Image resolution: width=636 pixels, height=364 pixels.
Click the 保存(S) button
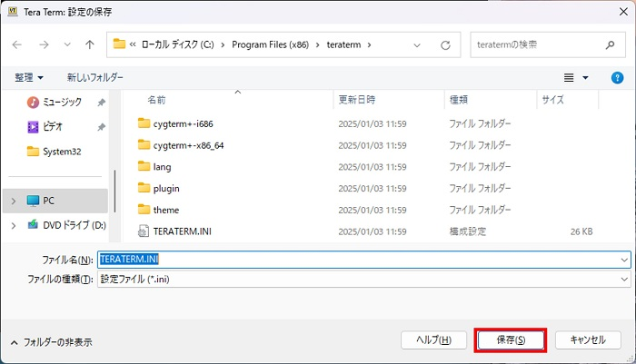click(x=511, y=340)
